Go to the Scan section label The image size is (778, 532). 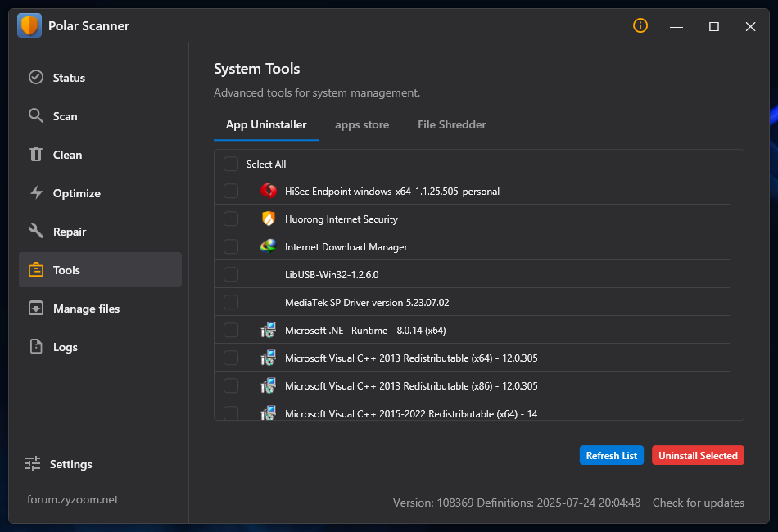coord(65,116)
